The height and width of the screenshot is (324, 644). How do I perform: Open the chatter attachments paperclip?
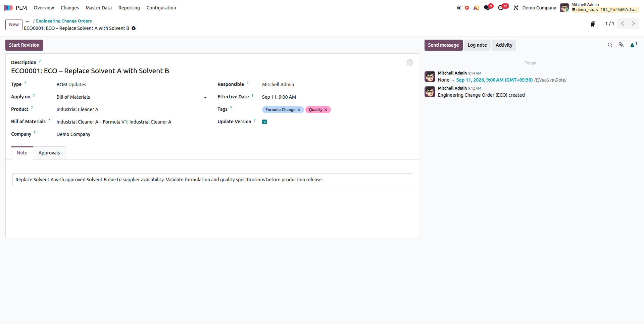(621, 45)
